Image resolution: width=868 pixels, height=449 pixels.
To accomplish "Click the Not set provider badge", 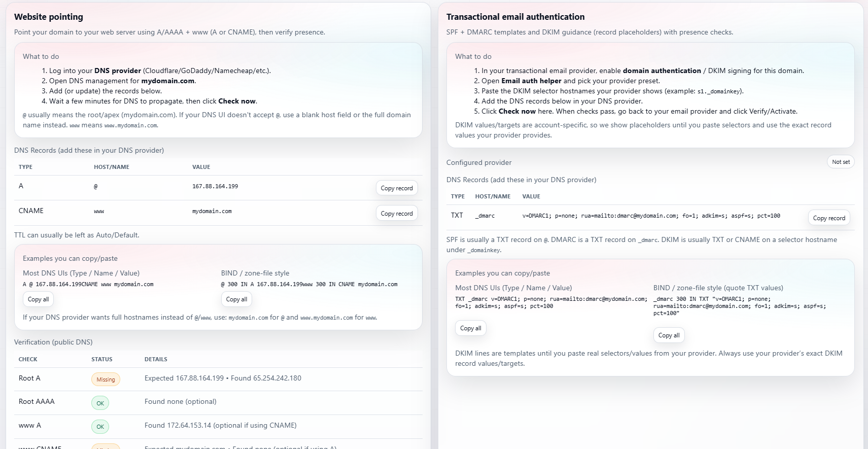I will coord(840,161).
